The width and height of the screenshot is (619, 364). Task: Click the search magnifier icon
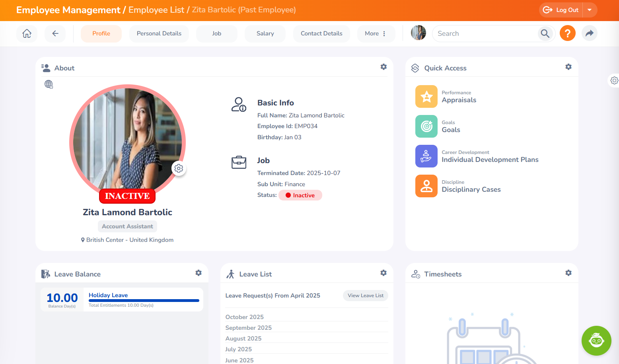pos(545,34)
